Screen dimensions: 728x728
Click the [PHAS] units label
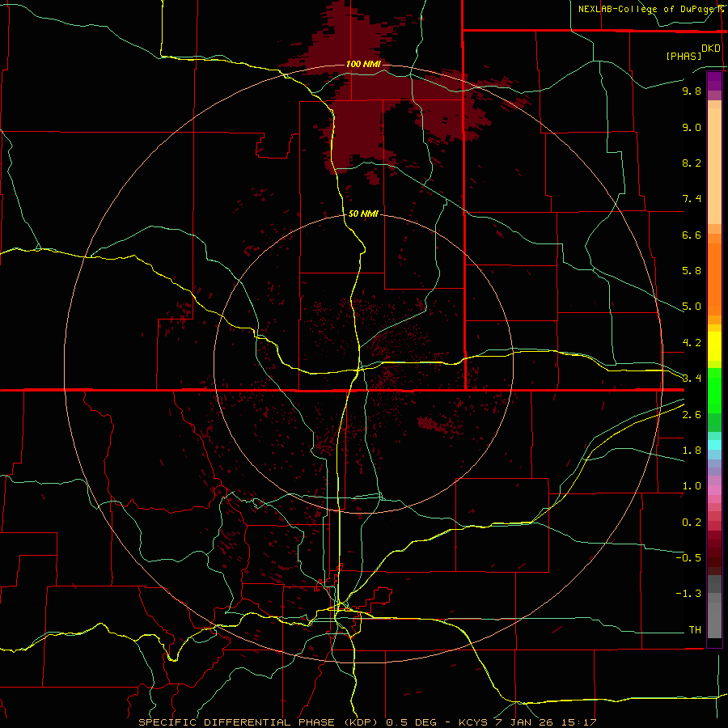click(x=684, y=56)
